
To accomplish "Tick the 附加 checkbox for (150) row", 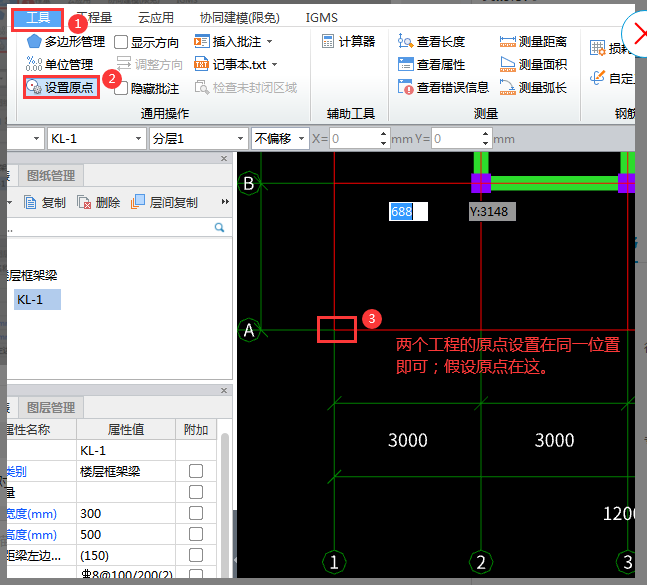I will pos(196,555).
